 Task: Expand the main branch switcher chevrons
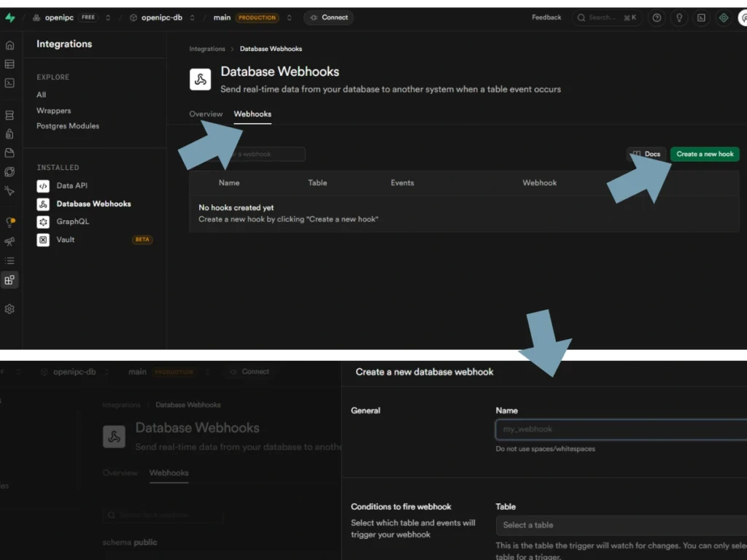(x=289, y=18)
